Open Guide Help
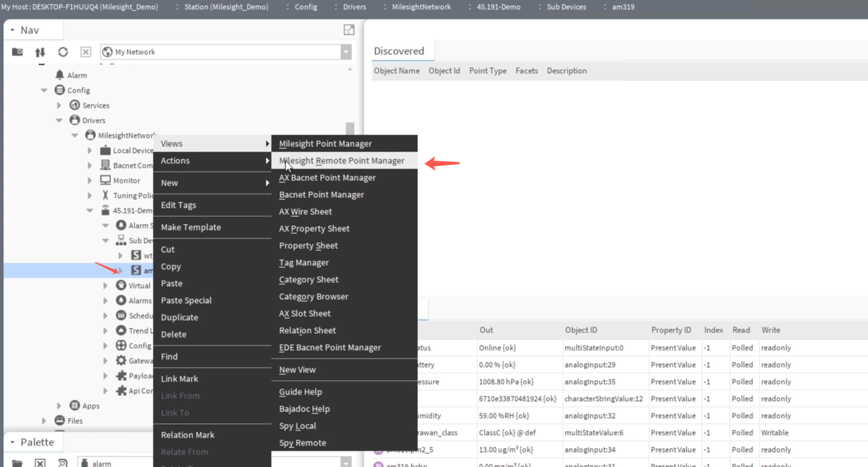The image size is (868, 467). (300, 392)
